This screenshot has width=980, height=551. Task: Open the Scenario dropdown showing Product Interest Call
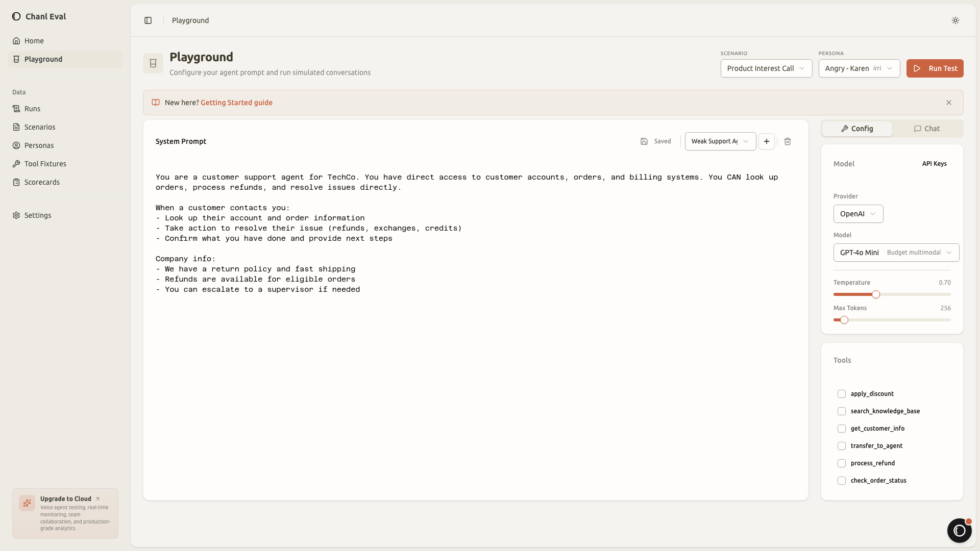766,68
